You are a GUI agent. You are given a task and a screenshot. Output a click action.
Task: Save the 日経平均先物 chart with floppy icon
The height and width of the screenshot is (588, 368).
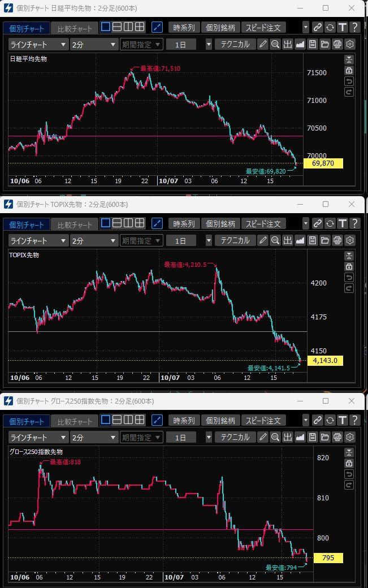point(312,44)
